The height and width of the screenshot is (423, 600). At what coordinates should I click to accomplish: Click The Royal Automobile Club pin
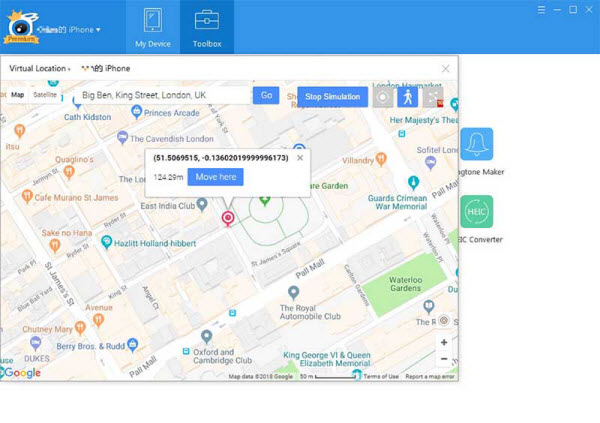293,293
